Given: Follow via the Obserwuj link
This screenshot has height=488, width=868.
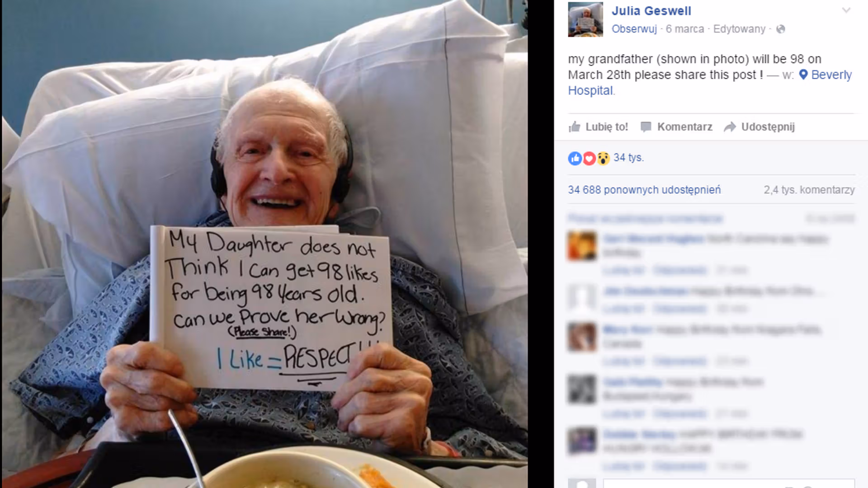Looking at the screenshot, I should (x=634, y=29).
